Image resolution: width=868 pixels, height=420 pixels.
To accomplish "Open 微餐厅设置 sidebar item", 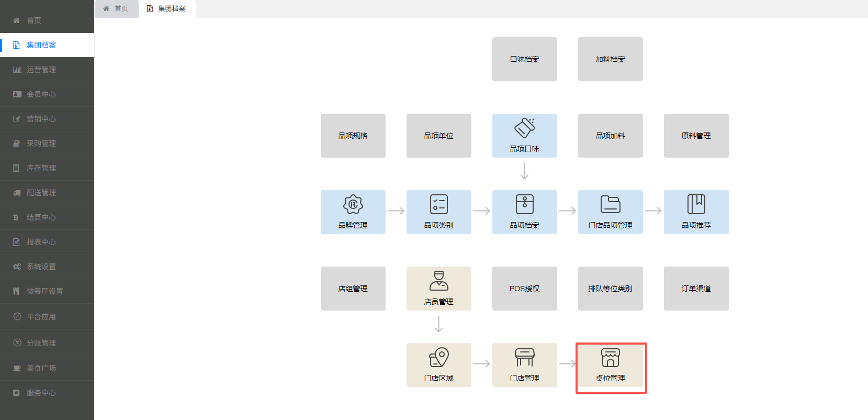I will point(44,291).
